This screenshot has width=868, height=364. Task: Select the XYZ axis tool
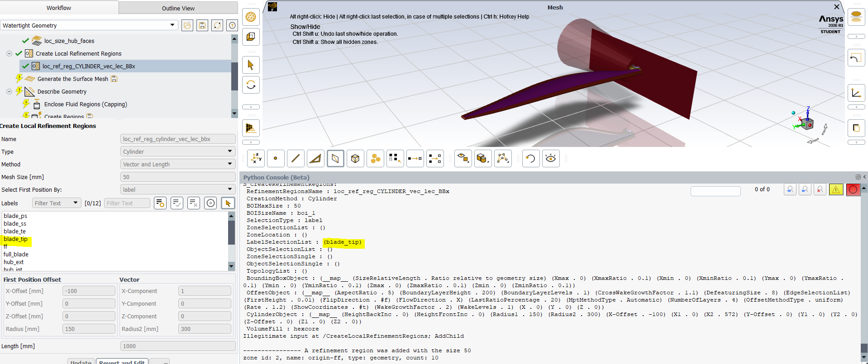click(x=256, y=159)
